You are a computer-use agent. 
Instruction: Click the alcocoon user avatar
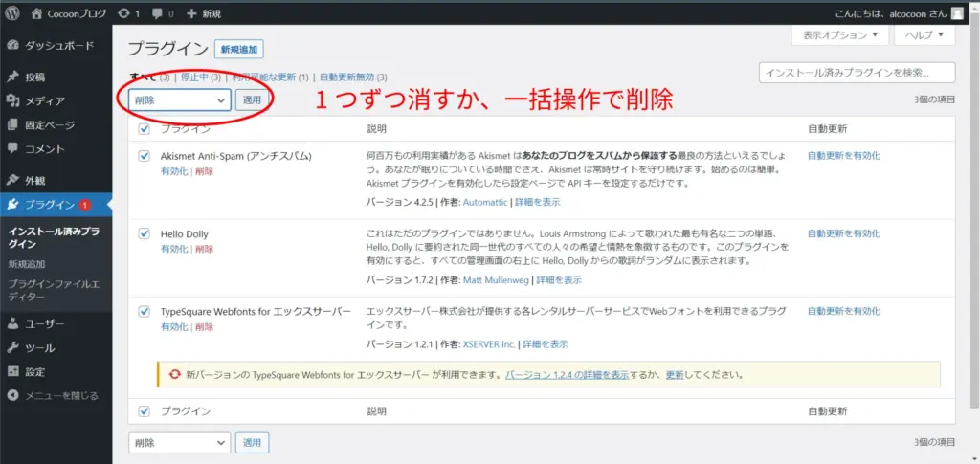click(x=957, y=13)
